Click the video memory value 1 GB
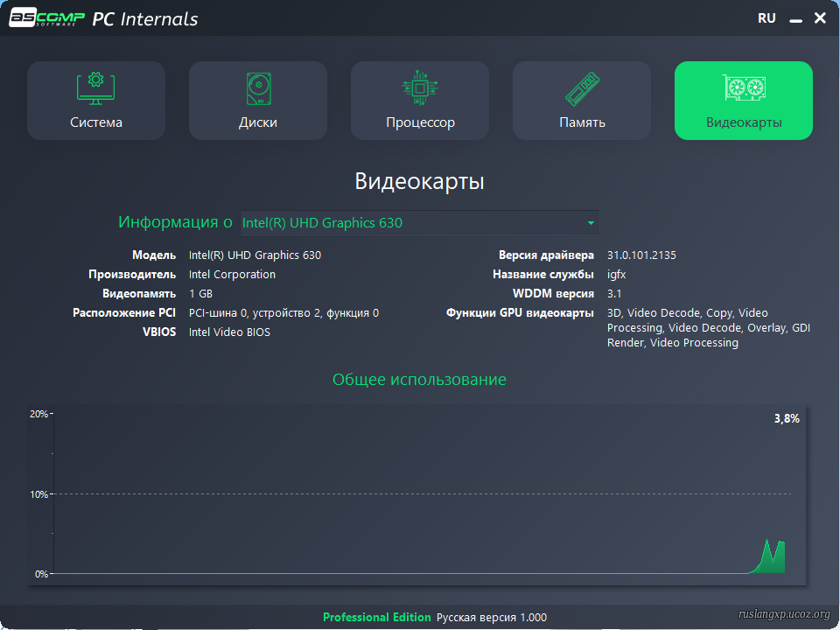Image resolution: width=840 pixels, height=630 pixels. coord(201,294)
